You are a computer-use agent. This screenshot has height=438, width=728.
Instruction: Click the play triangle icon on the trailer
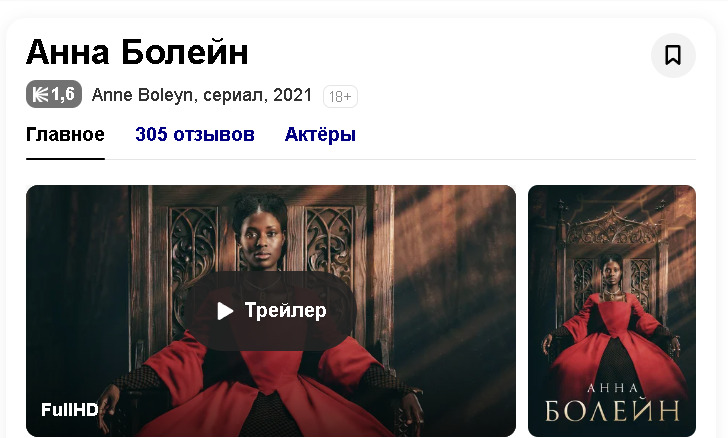tap(225, 311)
